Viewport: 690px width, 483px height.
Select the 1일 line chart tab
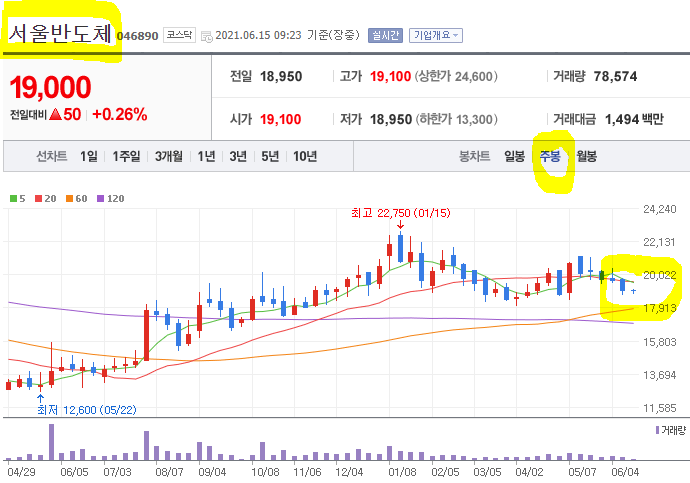coord(88,156)
